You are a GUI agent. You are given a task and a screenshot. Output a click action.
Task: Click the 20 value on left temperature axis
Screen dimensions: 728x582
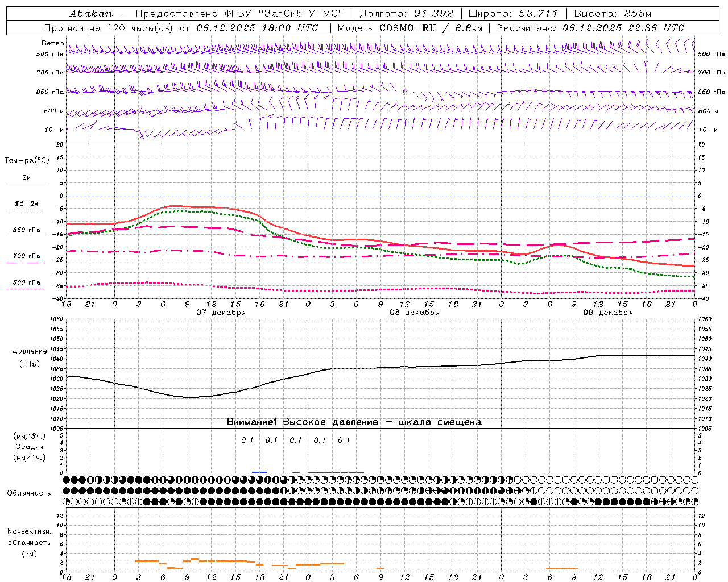pyautogui.click(x=59, y=144)
